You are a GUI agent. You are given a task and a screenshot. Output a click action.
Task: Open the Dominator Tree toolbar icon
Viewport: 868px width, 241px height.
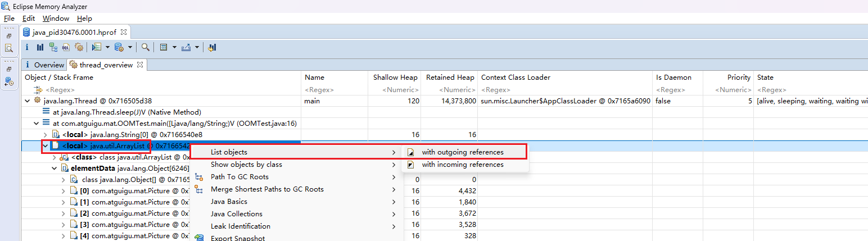click(53, 48)
